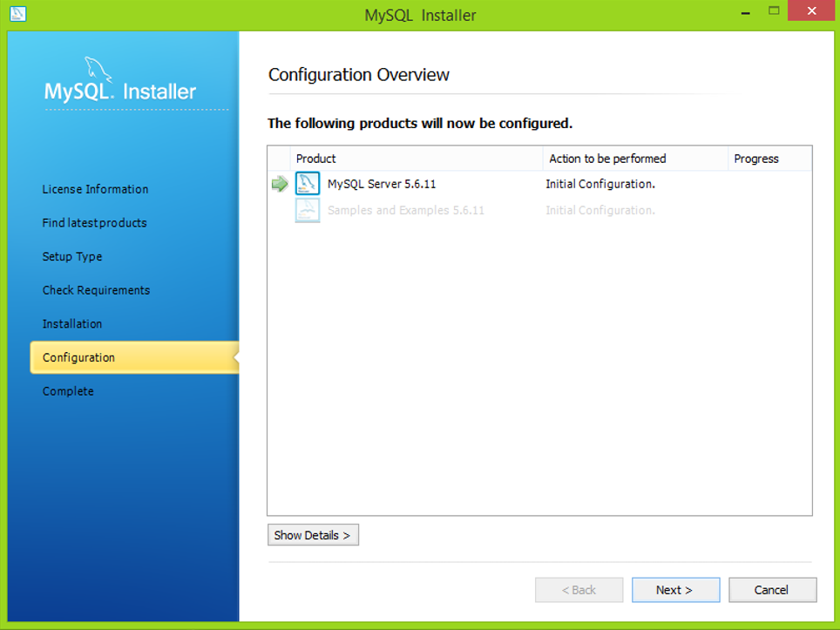Open the License Information step
840x630 pixels.
95,189
